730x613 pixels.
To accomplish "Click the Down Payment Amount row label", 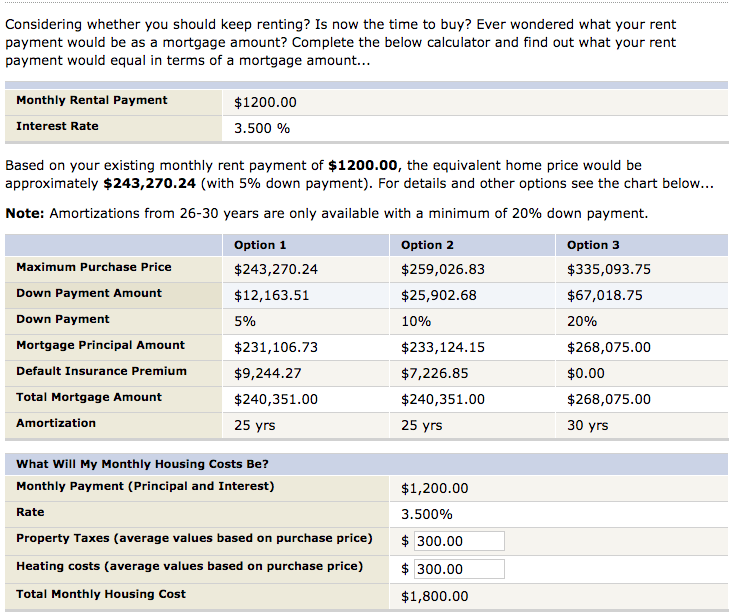I will pos(89,293).
